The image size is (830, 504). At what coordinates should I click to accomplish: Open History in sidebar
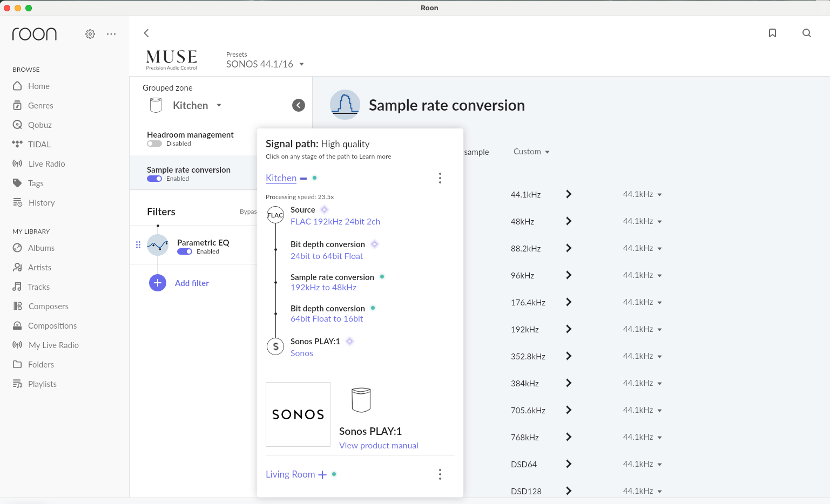point(33,203)
